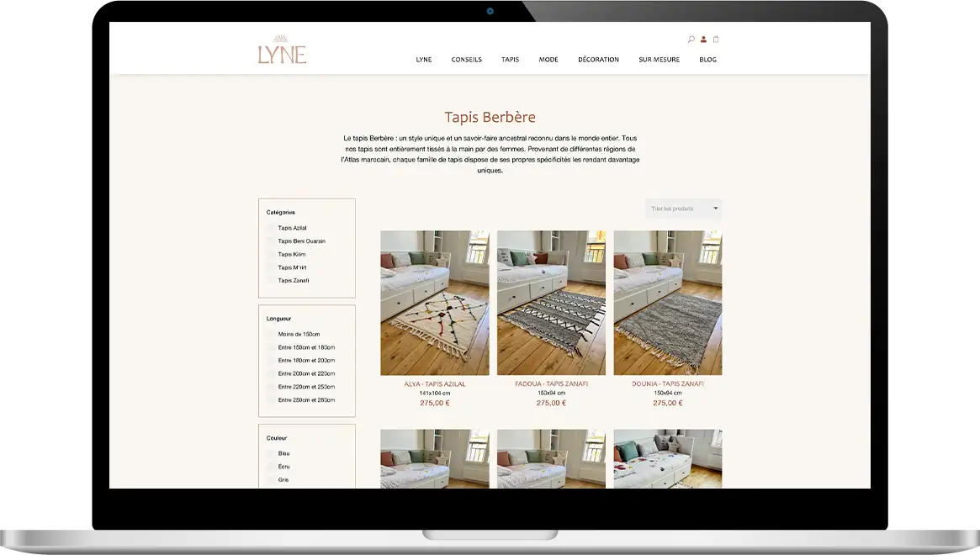Open the search magnifier icon

tap(691, 40)
